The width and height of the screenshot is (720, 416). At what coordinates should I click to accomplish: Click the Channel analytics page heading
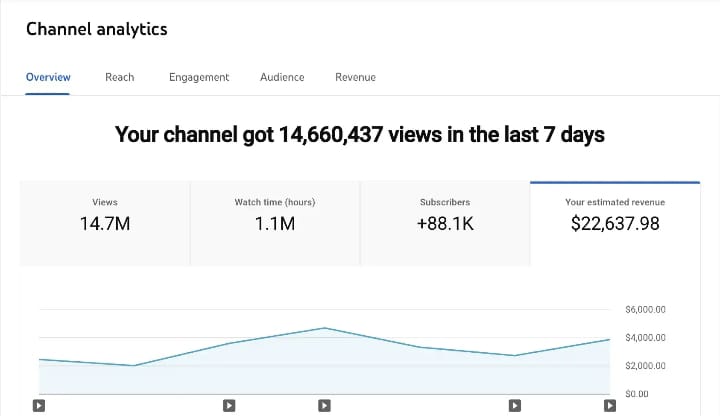pos(97,29)
